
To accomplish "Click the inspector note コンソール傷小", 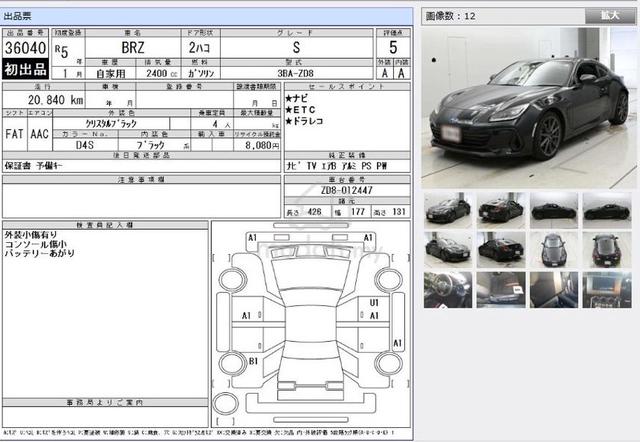I will tap(36, 244).
